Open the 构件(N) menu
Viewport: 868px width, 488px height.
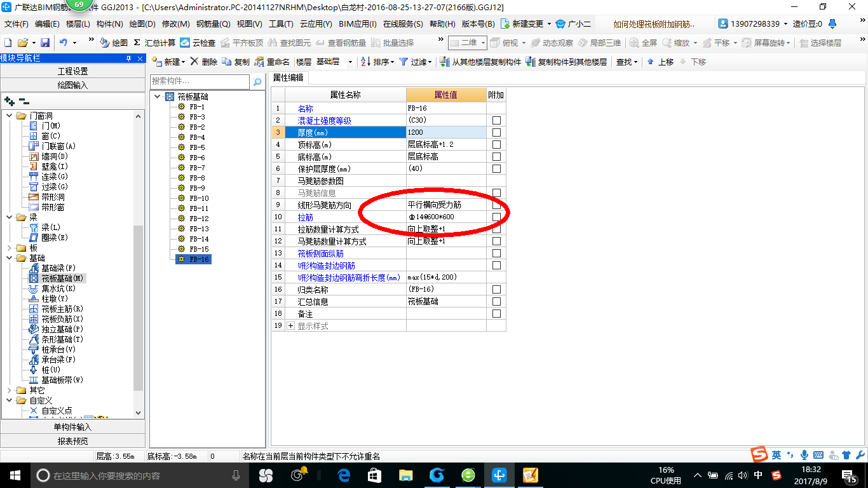pyautogui.click(x=109, y=24)
